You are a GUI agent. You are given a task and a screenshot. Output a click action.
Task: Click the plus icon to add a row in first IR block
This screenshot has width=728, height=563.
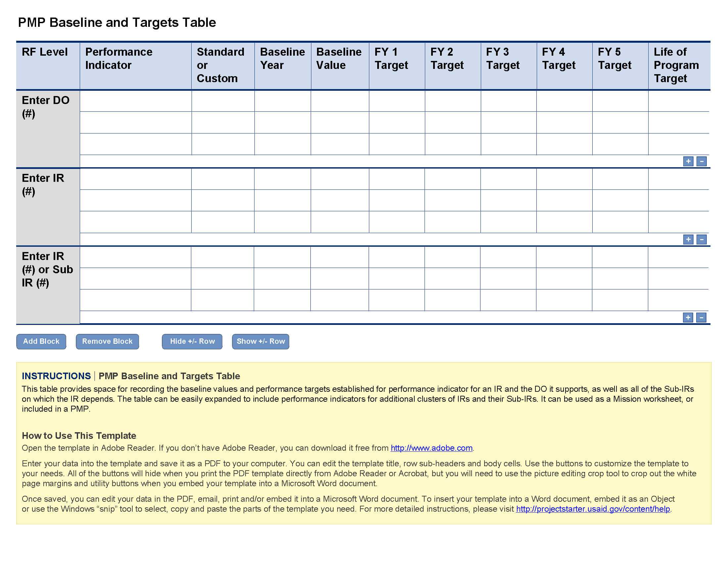(x=688, y=239)
